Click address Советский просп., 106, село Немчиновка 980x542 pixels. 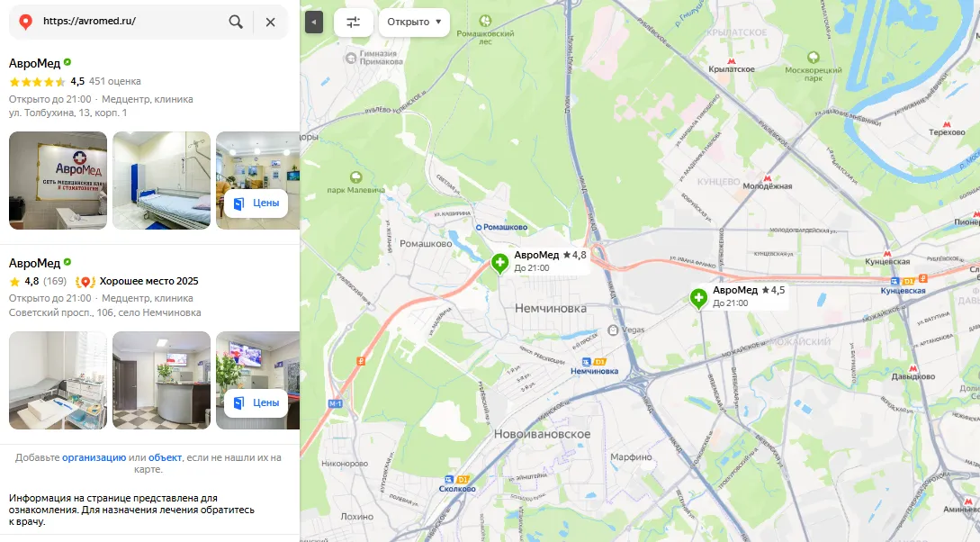(105, 312)
